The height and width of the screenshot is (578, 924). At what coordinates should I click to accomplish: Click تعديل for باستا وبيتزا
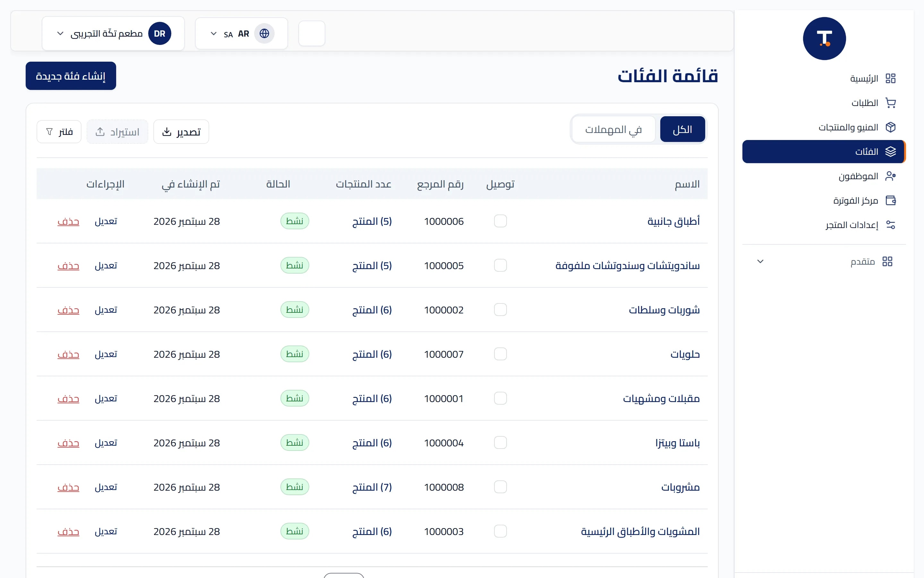click(106, 443)
